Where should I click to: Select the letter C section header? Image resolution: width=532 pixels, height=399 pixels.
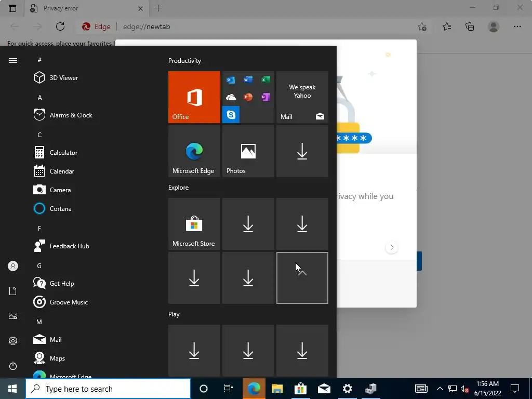coord(39,135)
